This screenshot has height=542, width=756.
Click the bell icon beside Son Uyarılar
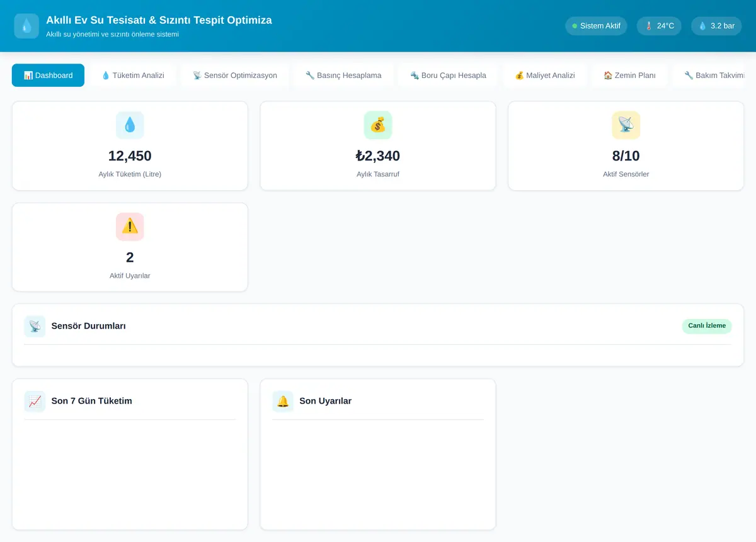click(x=283, y=401)
